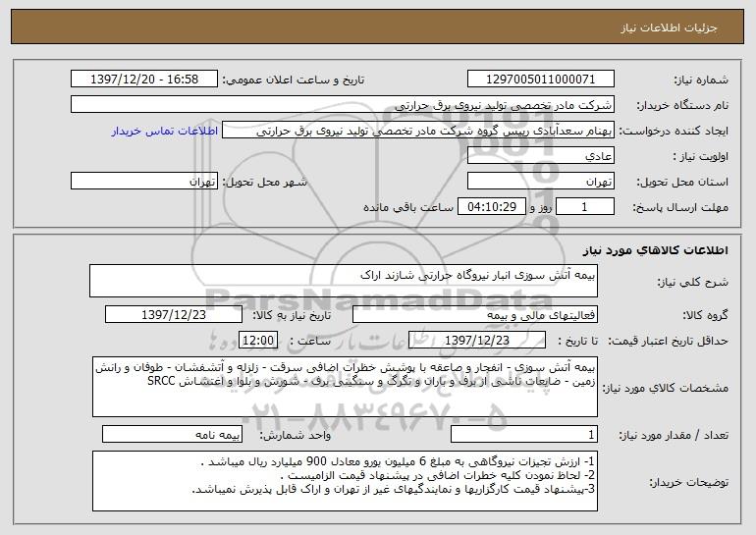Screen dimensions: 756x535
Task: Select the جزئیات اطلاعات نیاز header title
Action: (669, 27)
